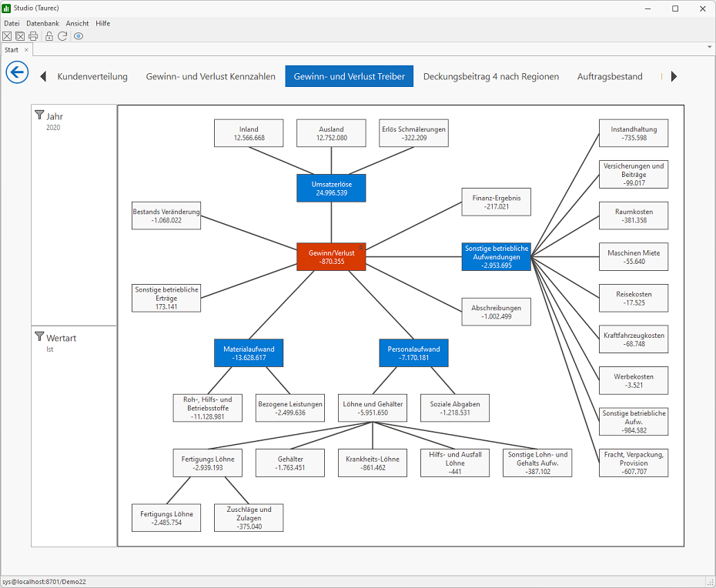Viewport: 716px width, 588px height.
Task: Click the Reisekosten node
Action: [634, 298]
